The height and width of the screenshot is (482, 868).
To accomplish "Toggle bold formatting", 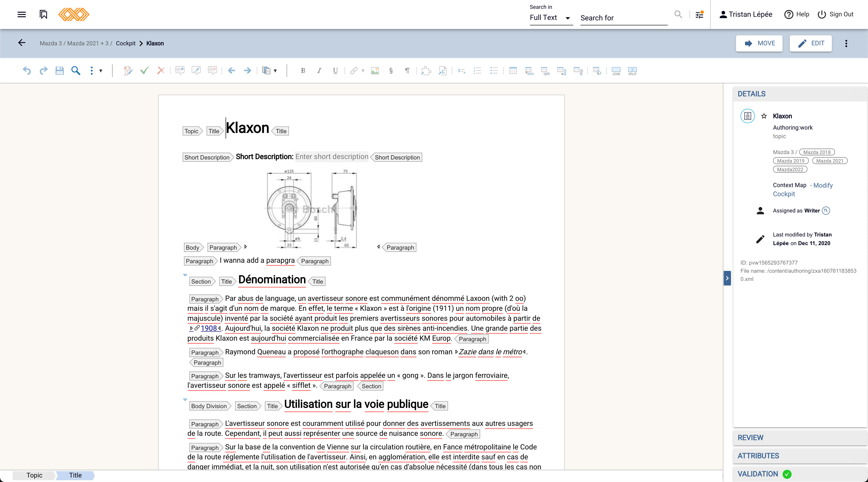I will pyautogui.click(x=303, y=71).
